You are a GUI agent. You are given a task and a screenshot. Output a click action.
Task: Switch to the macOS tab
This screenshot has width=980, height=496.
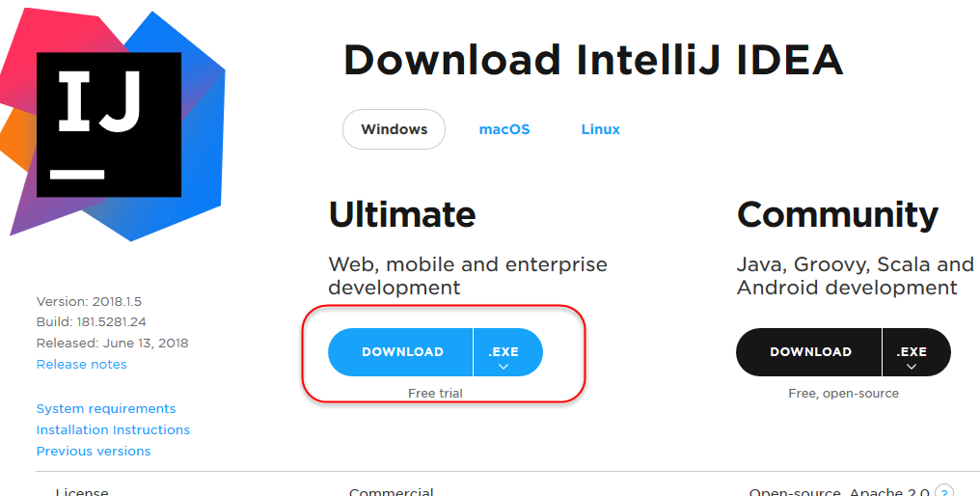click(x=504, y=129)
